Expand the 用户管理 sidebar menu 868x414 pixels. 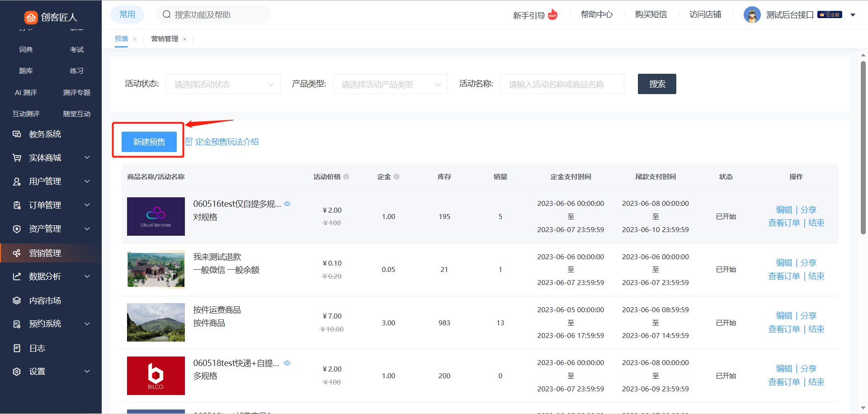pos(51,181)
